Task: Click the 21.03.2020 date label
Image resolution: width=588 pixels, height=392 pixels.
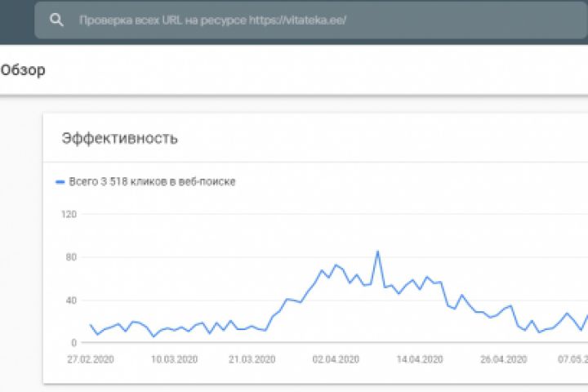Action: 252,359
